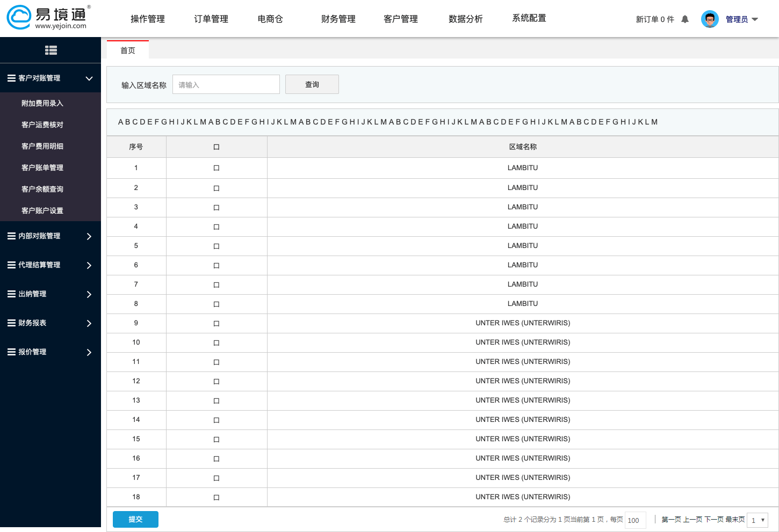The image size is (779, 532).
Task: Click LAMBITU in row 2
Action: [x=523, y=187]
